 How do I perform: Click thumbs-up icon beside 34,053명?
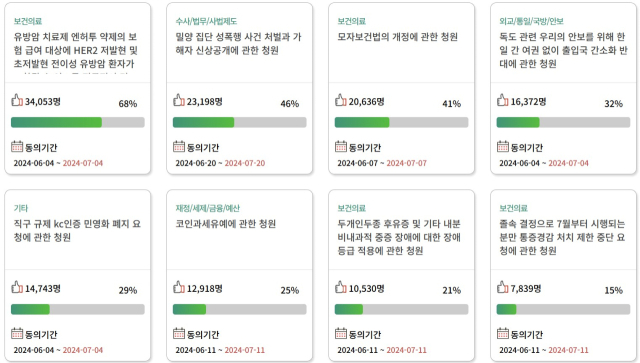pos(17,100)
